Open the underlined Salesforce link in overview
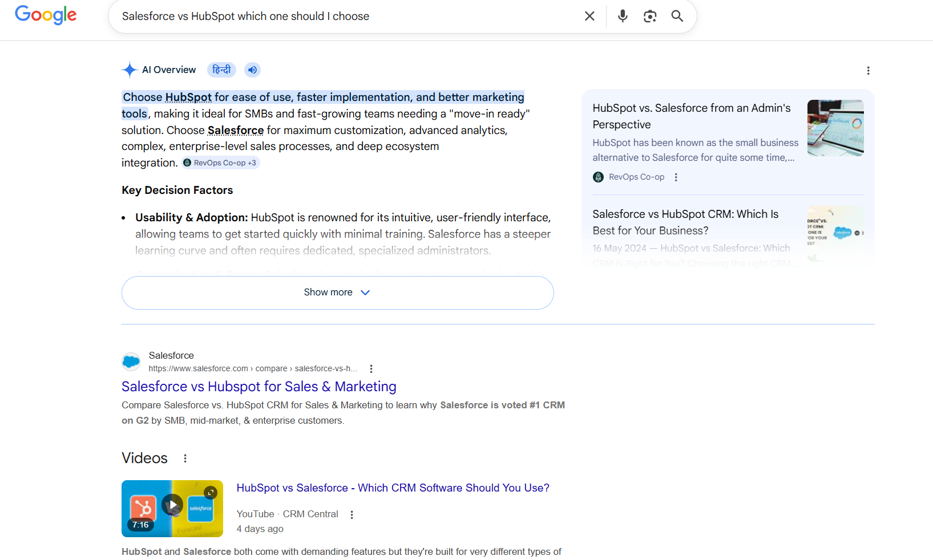Image resolution: width=933 pixels, height=560 pixels. click(x=236, y=130)
